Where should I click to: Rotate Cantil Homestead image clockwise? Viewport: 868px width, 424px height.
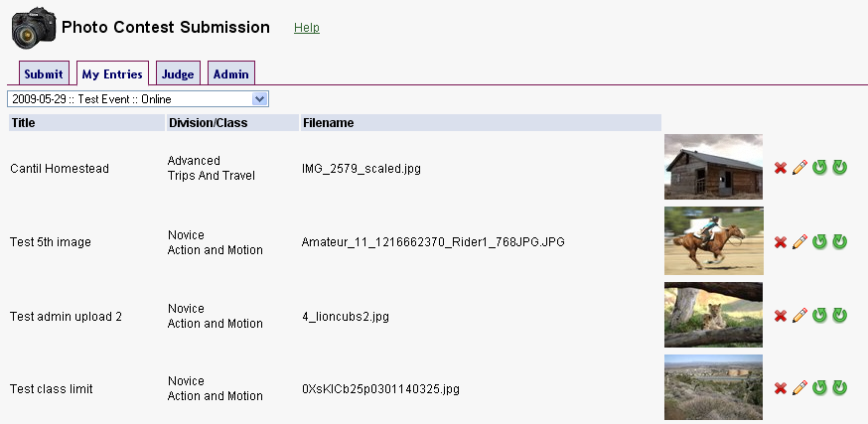[x=839, y=168]
